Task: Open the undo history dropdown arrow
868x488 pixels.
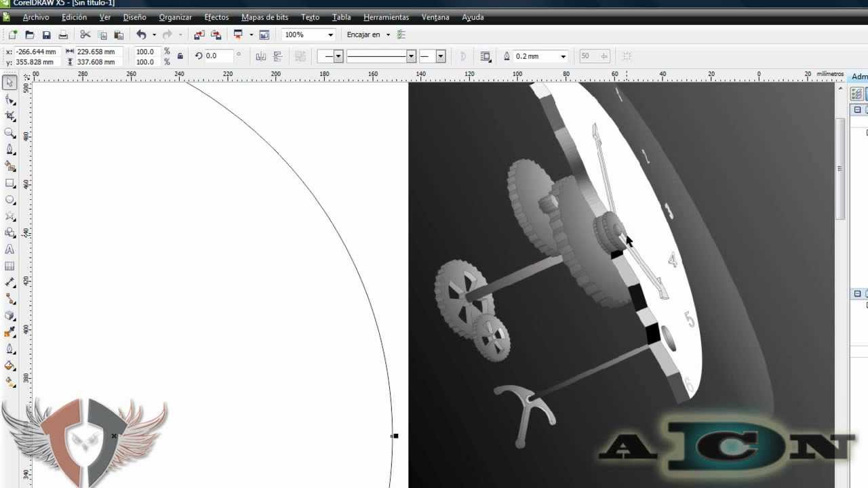Action: tap(154, 35)
